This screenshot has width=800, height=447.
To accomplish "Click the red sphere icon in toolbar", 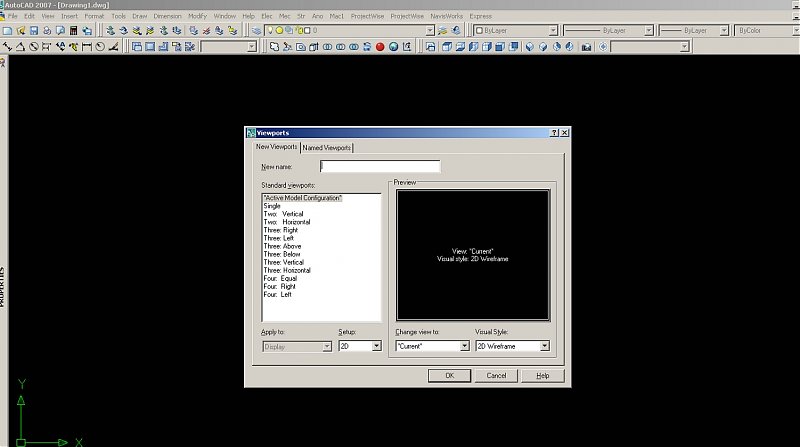I will (x=380, y=46).
